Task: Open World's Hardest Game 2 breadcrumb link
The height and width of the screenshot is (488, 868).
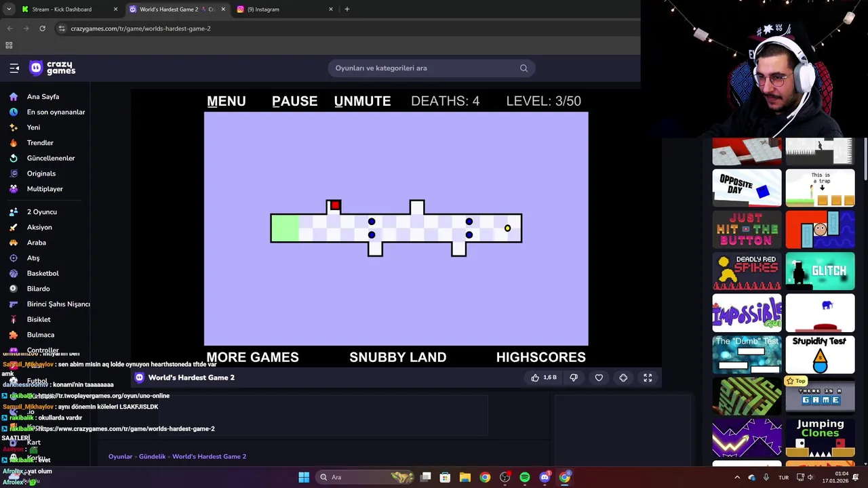Action: (x=209, y=457)
